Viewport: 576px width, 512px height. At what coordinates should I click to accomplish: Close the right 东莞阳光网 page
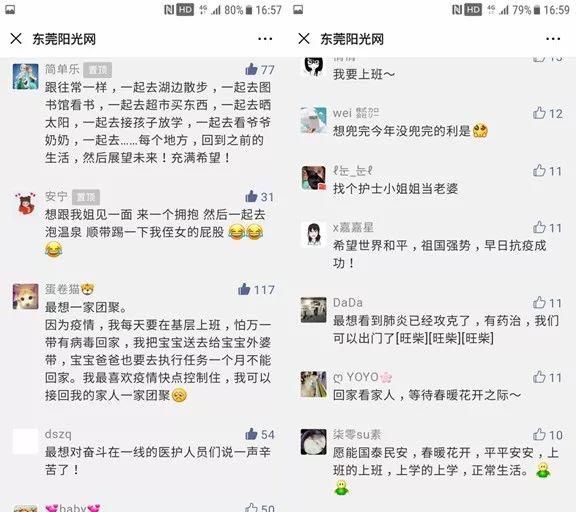[304, 38]
